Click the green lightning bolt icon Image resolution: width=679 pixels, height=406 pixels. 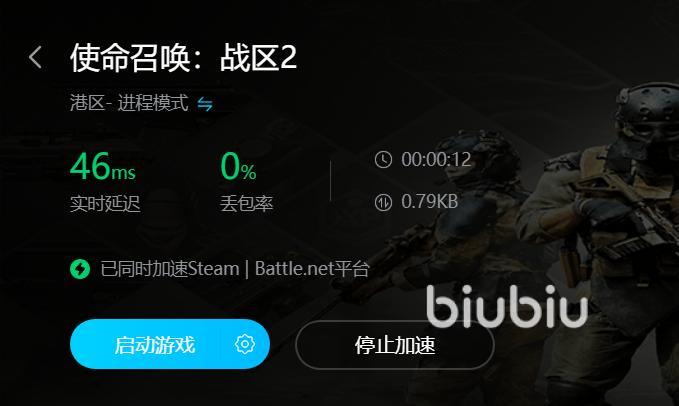[x=80, y=269]
